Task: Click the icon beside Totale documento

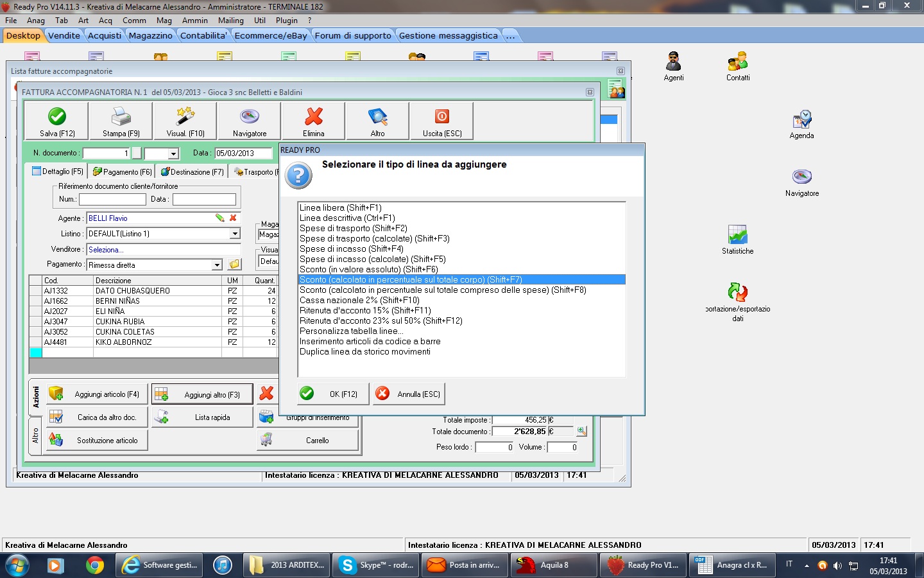Action: click(x=581, y=431)
